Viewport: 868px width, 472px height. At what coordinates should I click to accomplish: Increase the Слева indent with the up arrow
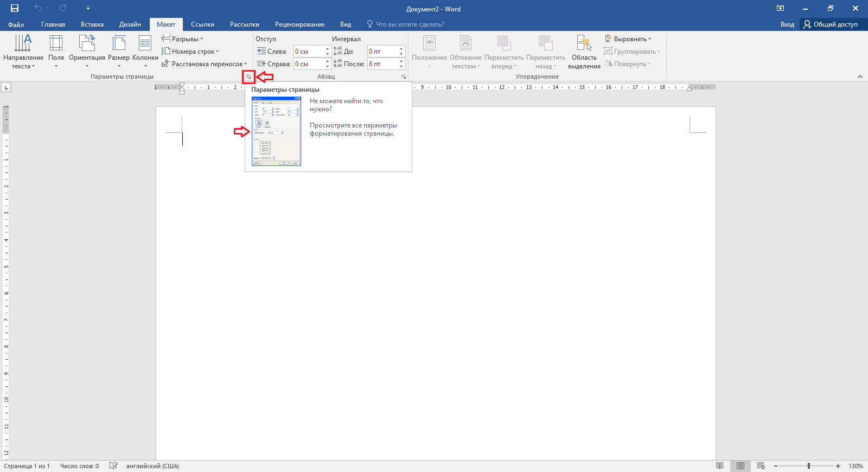click(327, 49)
